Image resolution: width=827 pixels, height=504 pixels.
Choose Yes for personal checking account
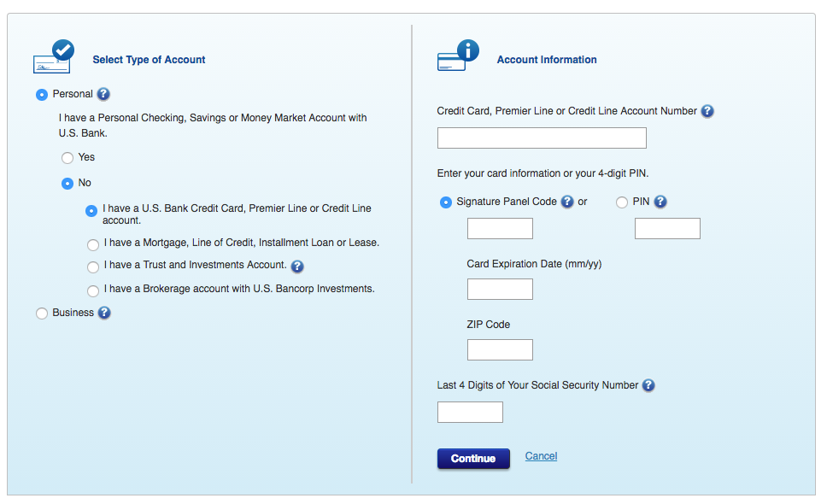click(x=67, y=158)
